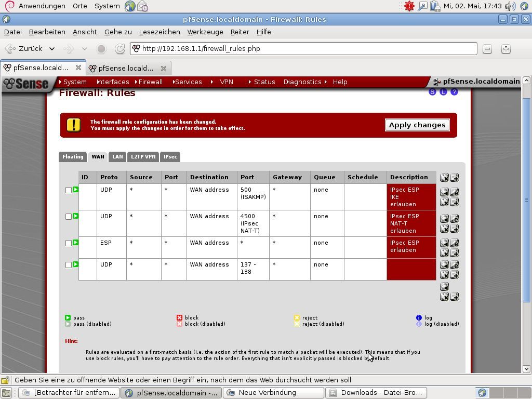Open the back history dropdown arrow next to Zurück
Viewport: 532px width, 399px height.
pos(52,49)
